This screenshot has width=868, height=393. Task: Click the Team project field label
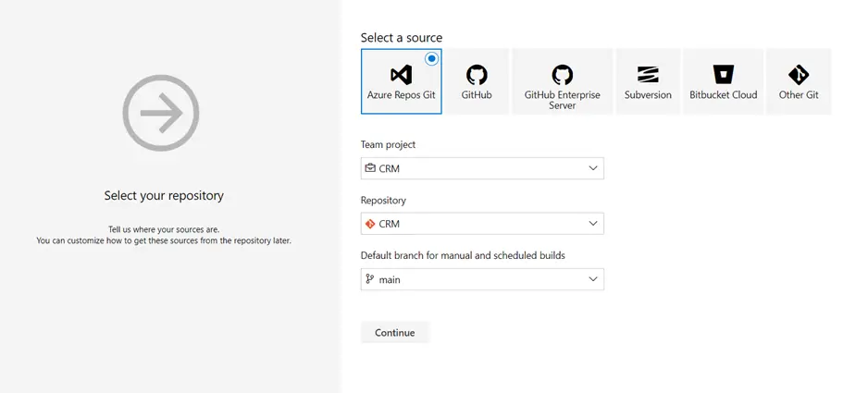click(x=388, y=144)
